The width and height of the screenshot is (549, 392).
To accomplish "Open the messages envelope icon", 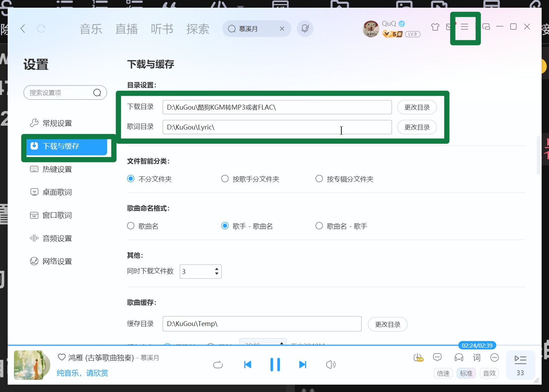I will [x=450, y=27].
